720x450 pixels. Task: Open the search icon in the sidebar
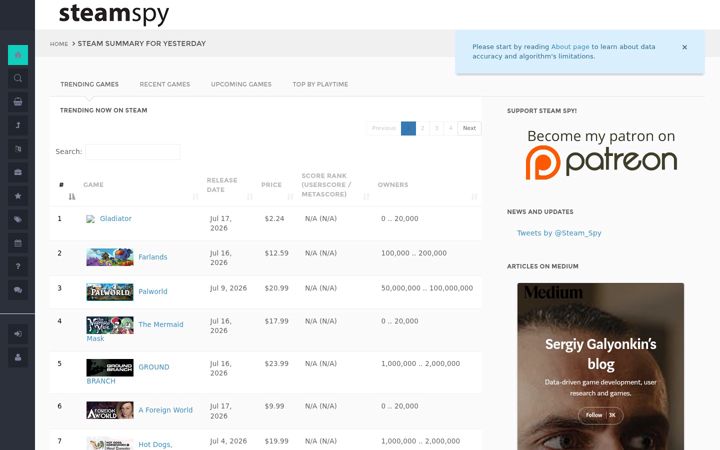pyautogui.click(x=18, y=79)
